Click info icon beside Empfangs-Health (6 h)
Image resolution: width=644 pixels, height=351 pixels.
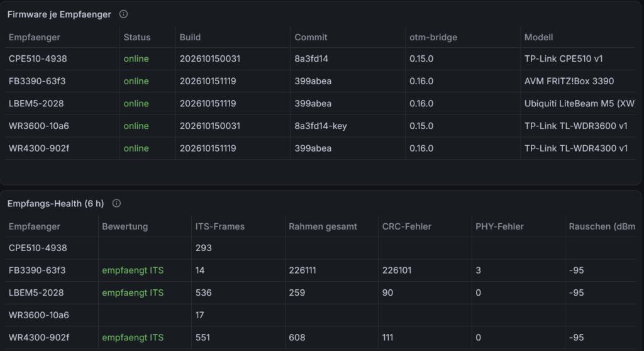point(116,203)
